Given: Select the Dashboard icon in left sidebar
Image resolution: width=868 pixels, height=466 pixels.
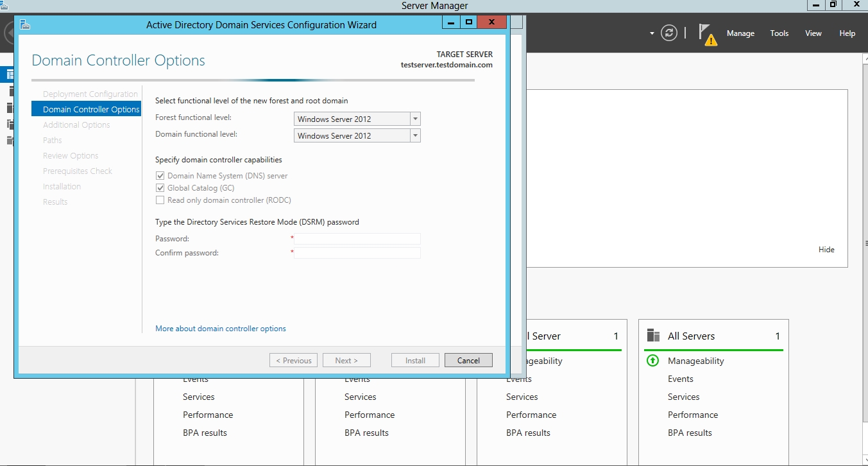Looking at the screenshot, I should (x=9, y=74).
